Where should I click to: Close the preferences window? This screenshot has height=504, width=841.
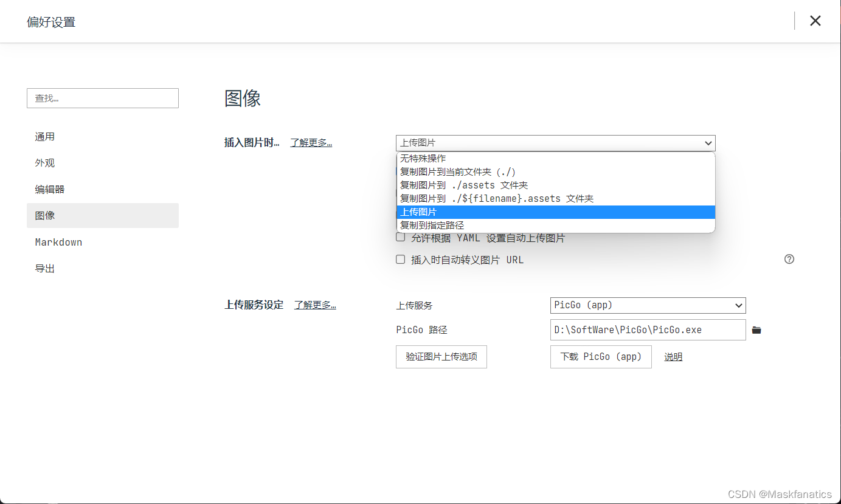point(815,21)
